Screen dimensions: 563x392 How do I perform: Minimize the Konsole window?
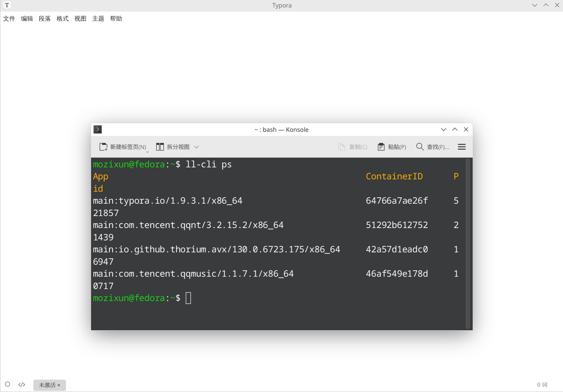coord(443,130)
